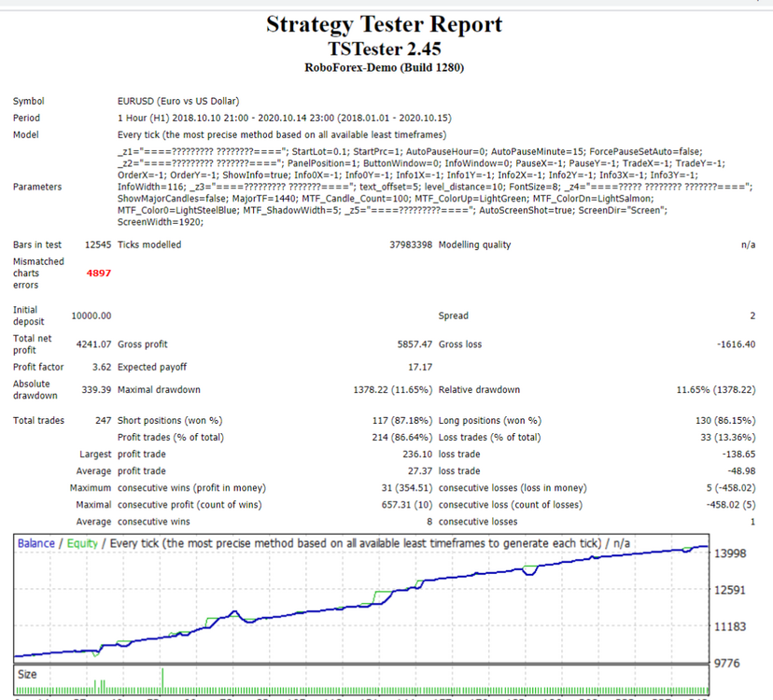Viewport: 773px width, 700px height.
Task: Click the Strategy Tester Report title
Action: coord(384,24)
